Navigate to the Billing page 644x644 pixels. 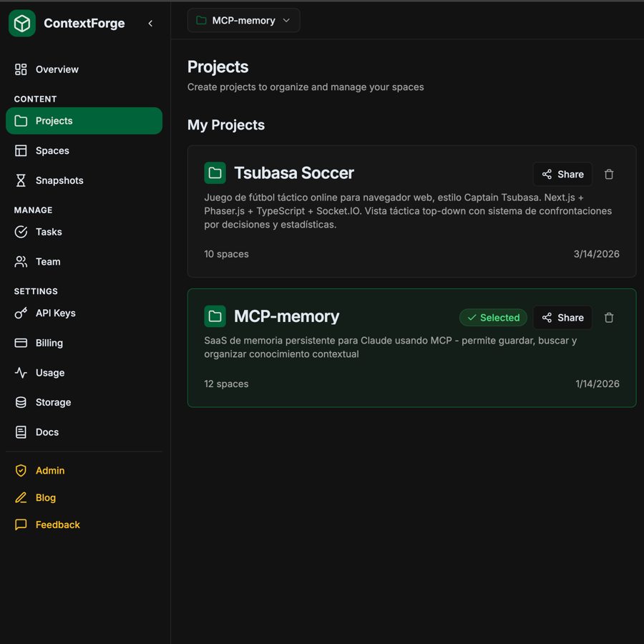(x=48, y=343)
